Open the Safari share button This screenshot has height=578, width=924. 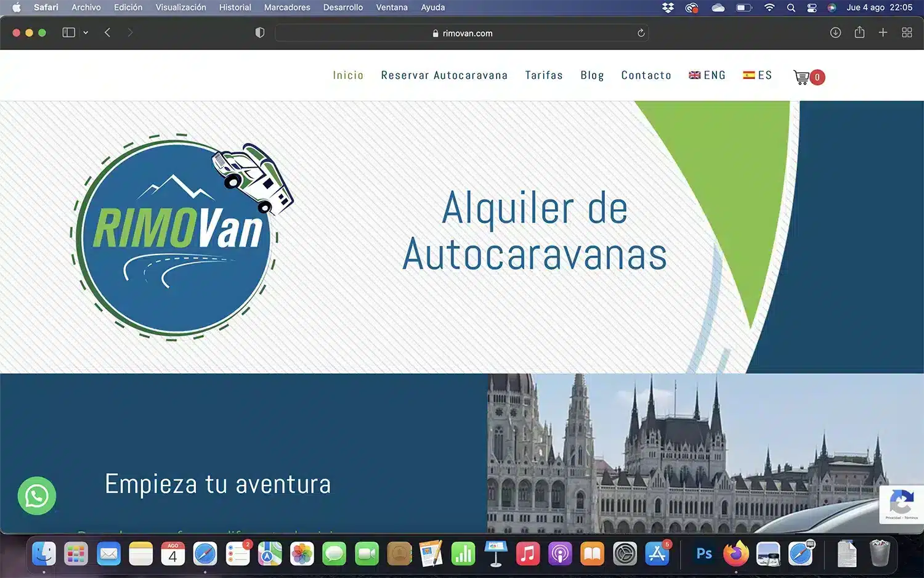[x=859, y=32]
